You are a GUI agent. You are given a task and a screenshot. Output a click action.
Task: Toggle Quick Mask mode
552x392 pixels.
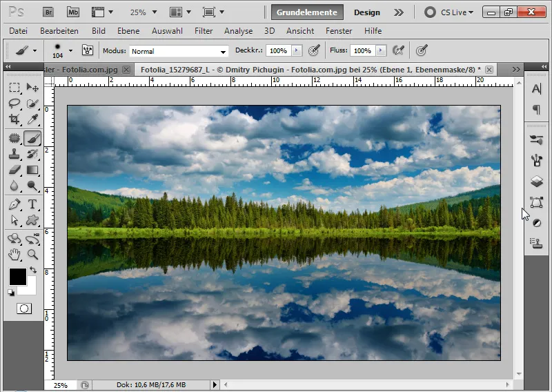coord(24,308)
